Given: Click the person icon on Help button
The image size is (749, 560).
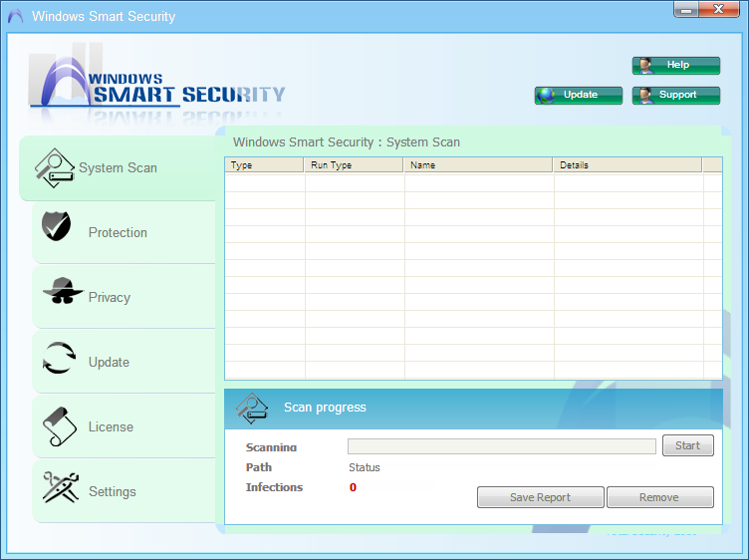Looking at the screenshot, I should pos(645,66).
